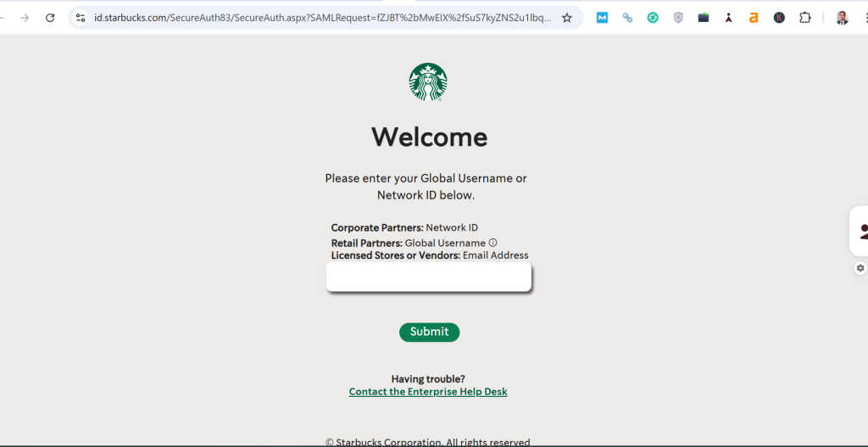The height and width of the screenshot is (447, 868).
Task: Open the green circular sync extension
Action: click(653, 18)
